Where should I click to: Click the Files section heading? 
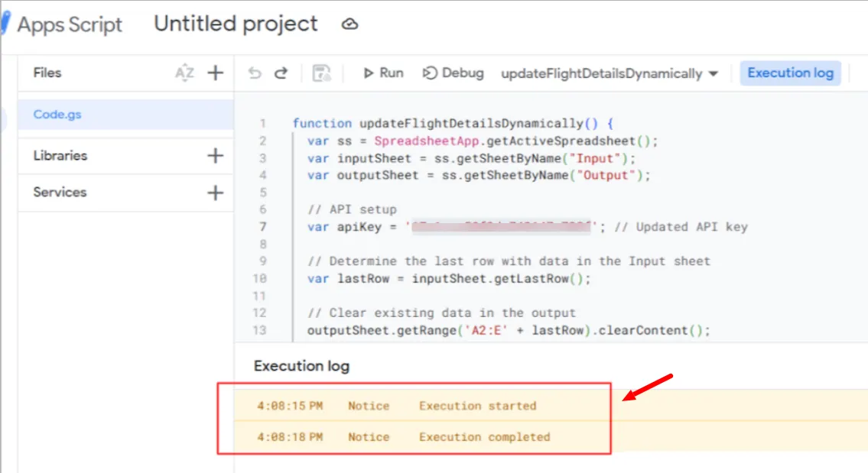(x=47, y=73)
